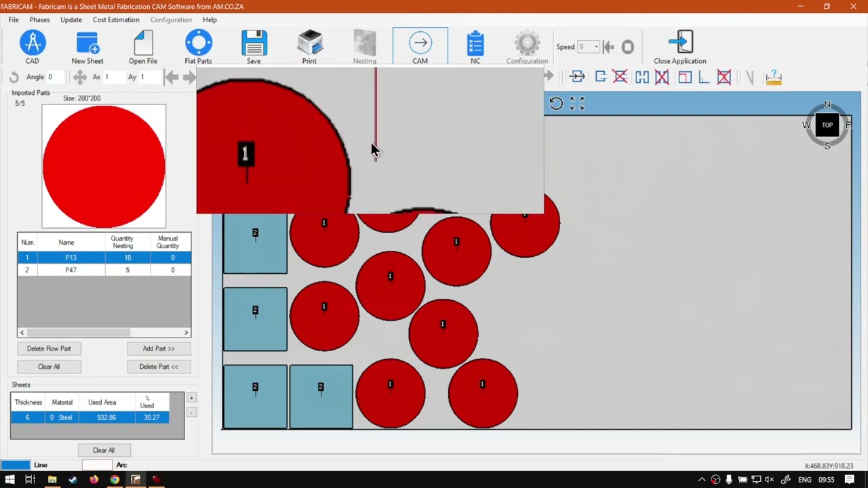
Task: Open the File menu
Action: pos(14,20)
